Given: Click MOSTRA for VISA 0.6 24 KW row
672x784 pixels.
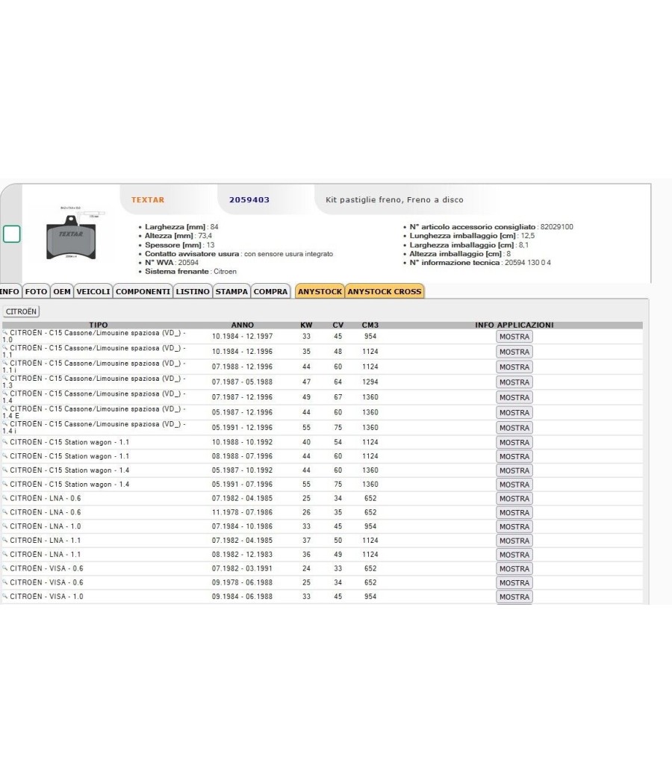Looking at the screenshot, I should click(x=514, y=568).
